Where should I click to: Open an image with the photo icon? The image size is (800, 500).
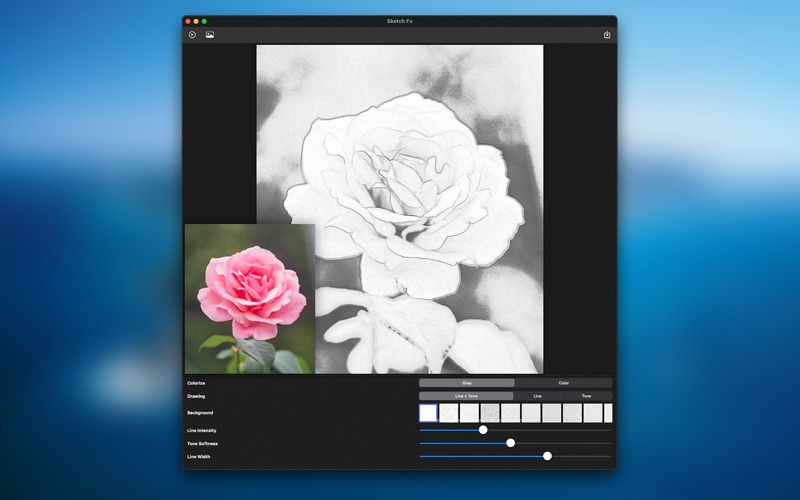point(210,35)
